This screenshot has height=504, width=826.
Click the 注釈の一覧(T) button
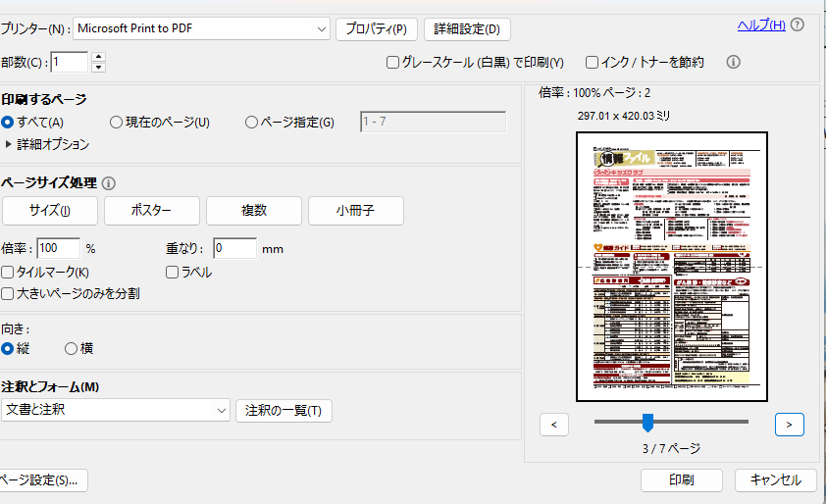point(284,410)
